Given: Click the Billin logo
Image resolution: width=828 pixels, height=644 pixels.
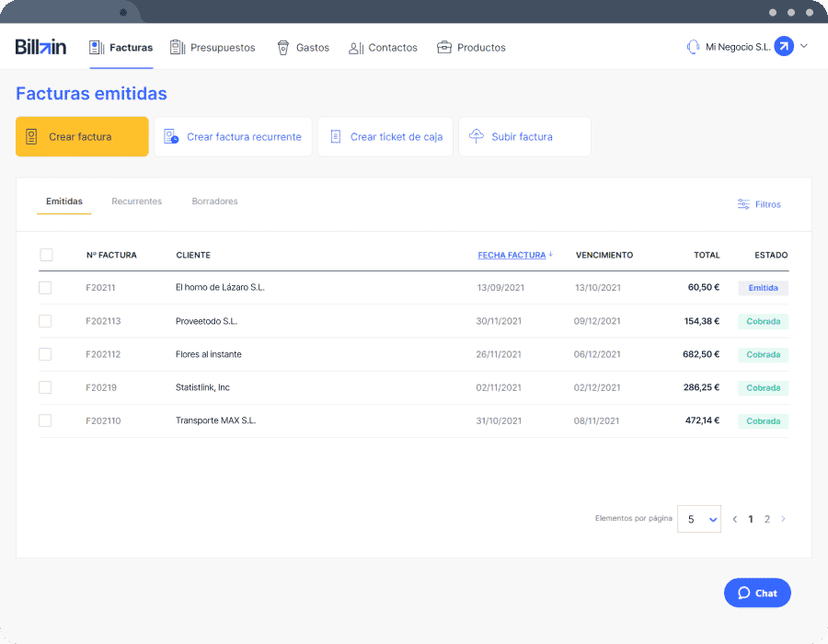Looking at the screenshot, I should (x=40, y=47).
